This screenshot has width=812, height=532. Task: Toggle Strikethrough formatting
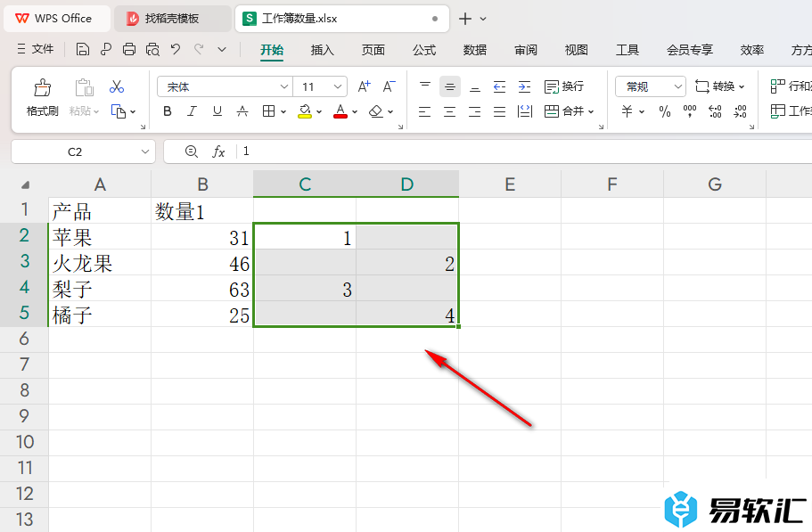242,111
